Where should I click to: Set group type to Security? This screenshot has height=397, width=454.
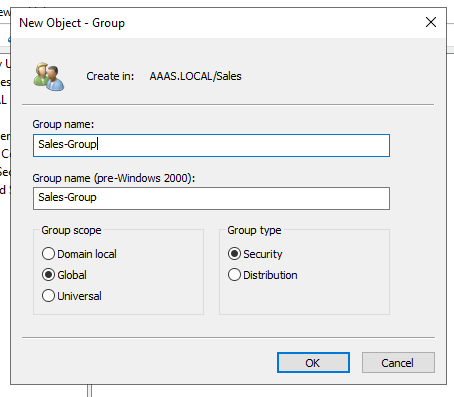(x=255, y=254)
